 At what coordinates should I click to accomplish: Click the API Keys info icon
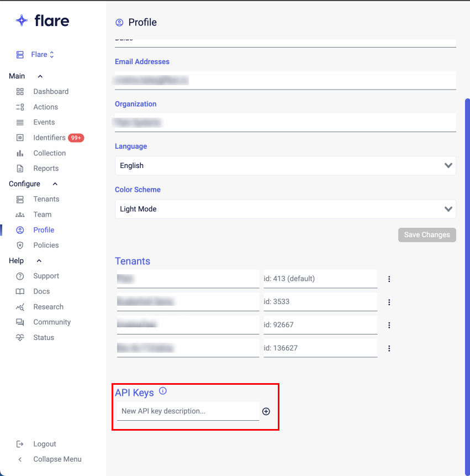click(x=163, y=391)
